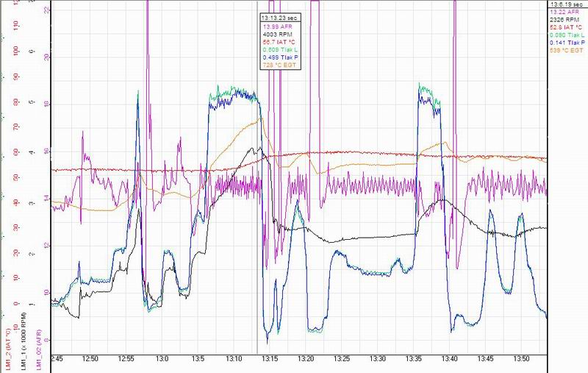The height and width of the screenshot is (373, 588).
Task: Select the LM1_1 (x 1000 RPM) axis label
Action: pos(24,341)
